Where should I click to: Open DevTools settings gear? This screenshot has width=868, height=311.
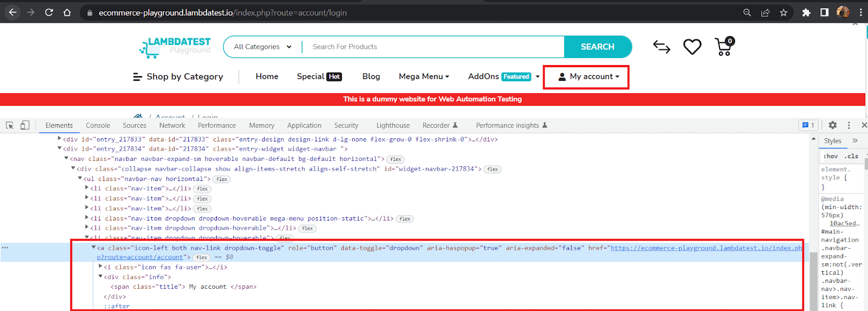click(x=832, y=125)
